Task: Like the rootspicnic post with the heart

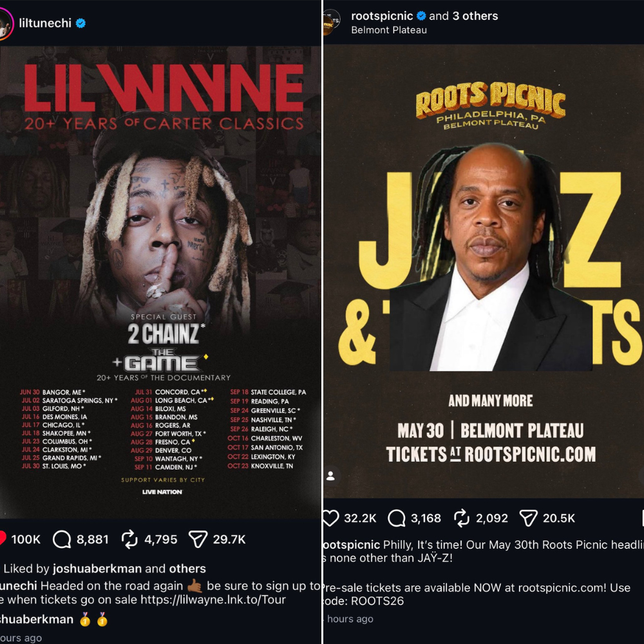Action: [330, 518]
